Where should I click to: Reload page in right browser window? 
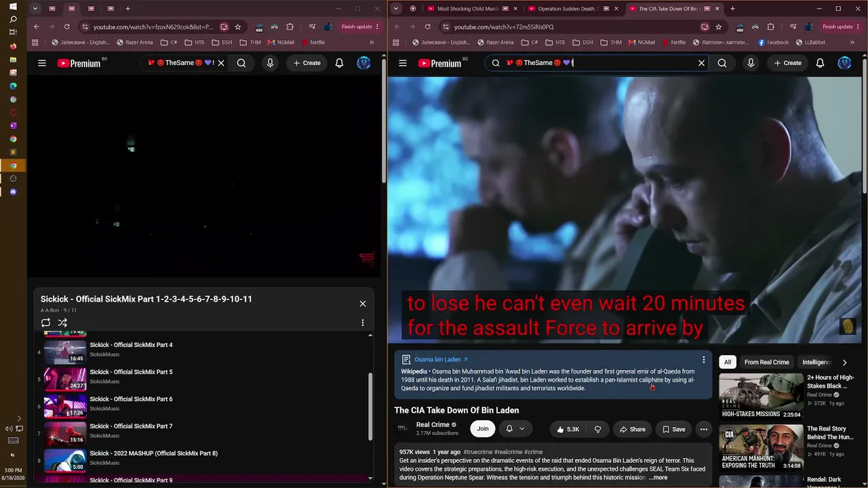click(428, 27)
